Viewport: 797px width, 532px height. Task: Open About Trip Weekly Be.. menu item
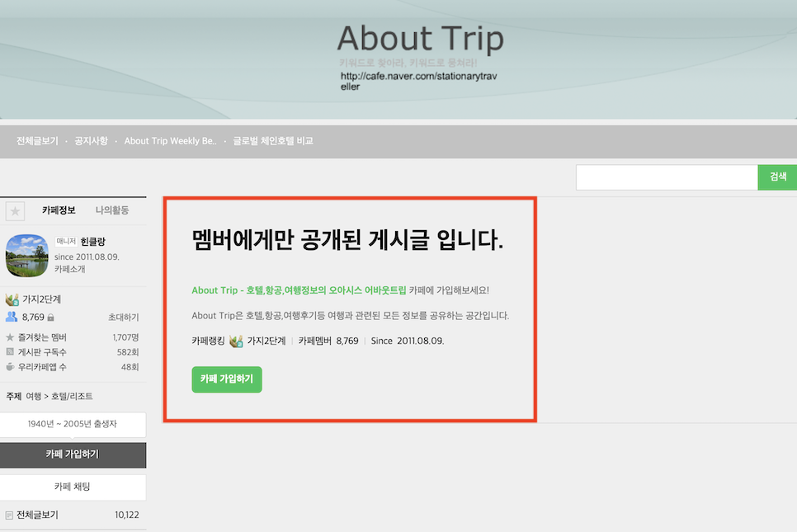point(170,141)
